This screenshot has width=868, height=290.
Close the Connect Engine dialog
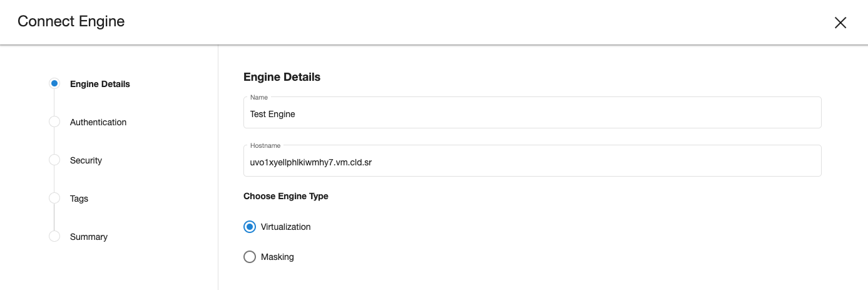pyautogui.click(x=840, y=23)
